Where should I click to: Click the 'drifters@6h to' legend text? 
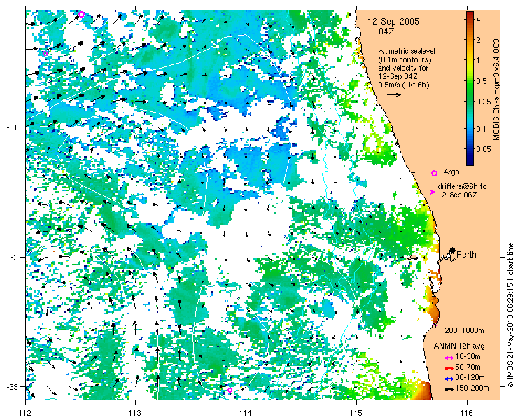pyautogui.click(x=462, y=187)
